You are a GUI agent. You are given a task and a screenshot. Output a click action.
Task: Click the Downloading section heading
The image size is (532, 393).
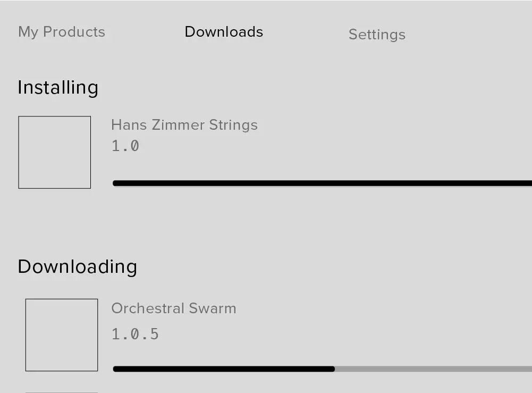78,266
